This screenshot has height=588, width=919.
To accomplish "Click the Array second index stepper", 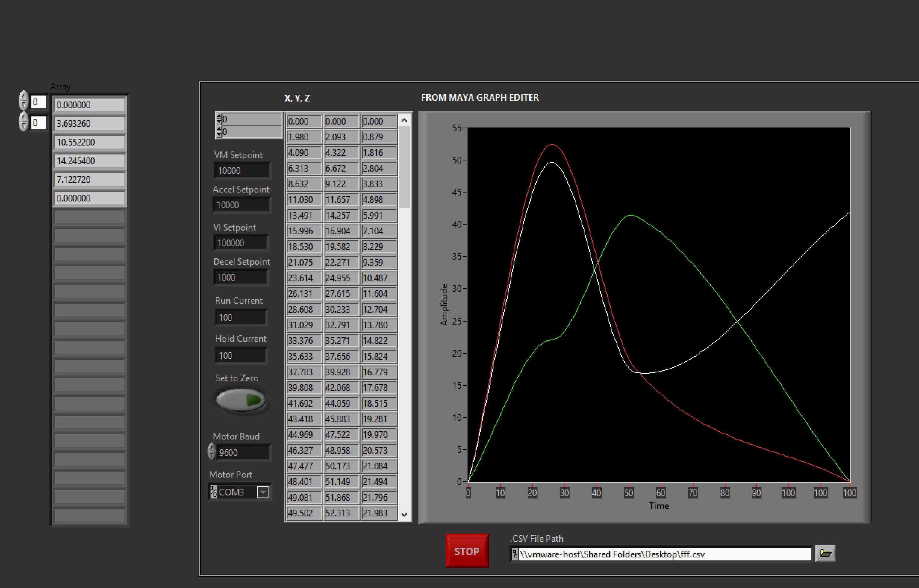I will pos(24,122).
